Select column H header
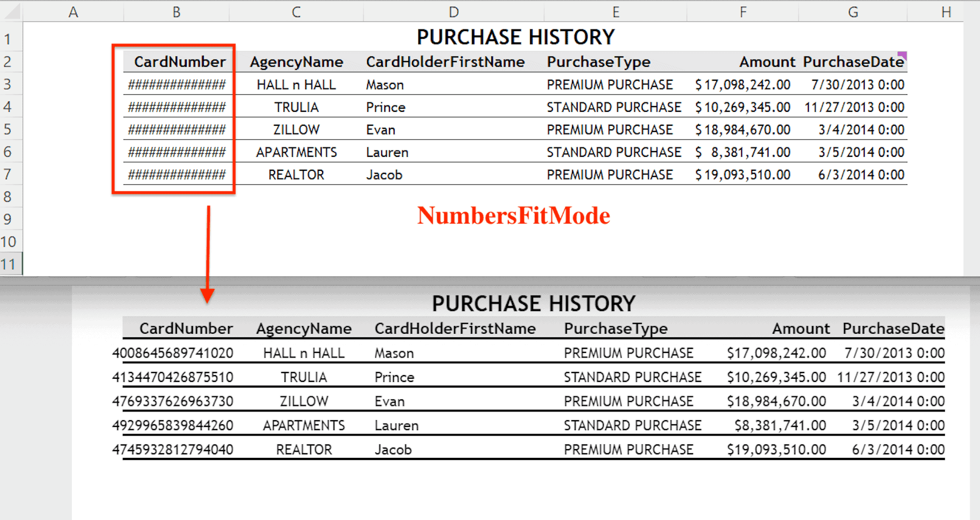 point(946,12)
